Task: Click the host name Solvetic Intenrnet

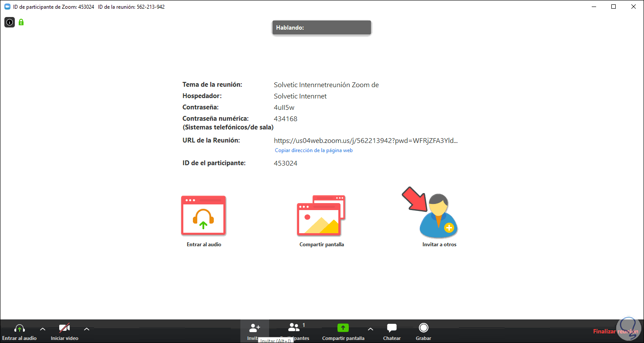Action: tap(300, 96)
